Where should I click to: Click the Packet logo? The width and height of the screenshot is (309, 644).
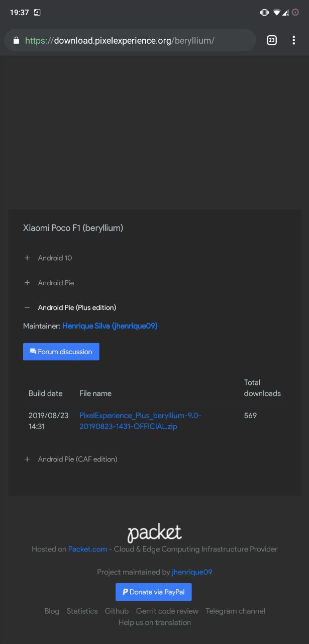(x=154, y=533)
